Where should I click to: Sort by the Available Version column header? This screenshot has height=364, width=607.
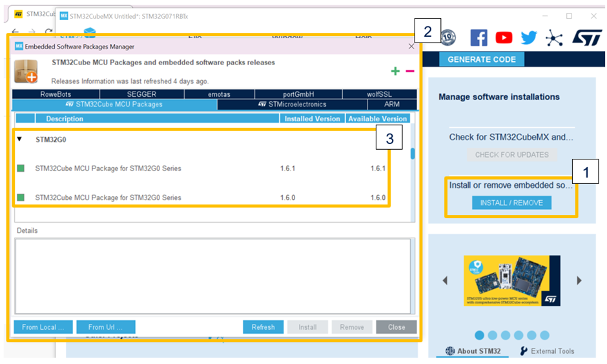pos(378,119)
